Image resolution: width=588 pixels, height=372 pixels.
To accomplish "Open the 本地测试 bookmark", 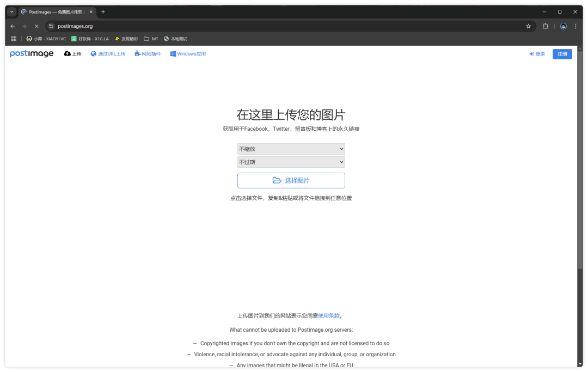I will (175, 39).
